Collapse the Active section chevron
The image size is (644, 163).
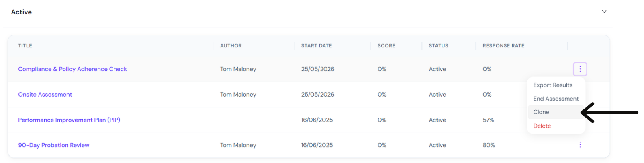click(x=604, y=12)
